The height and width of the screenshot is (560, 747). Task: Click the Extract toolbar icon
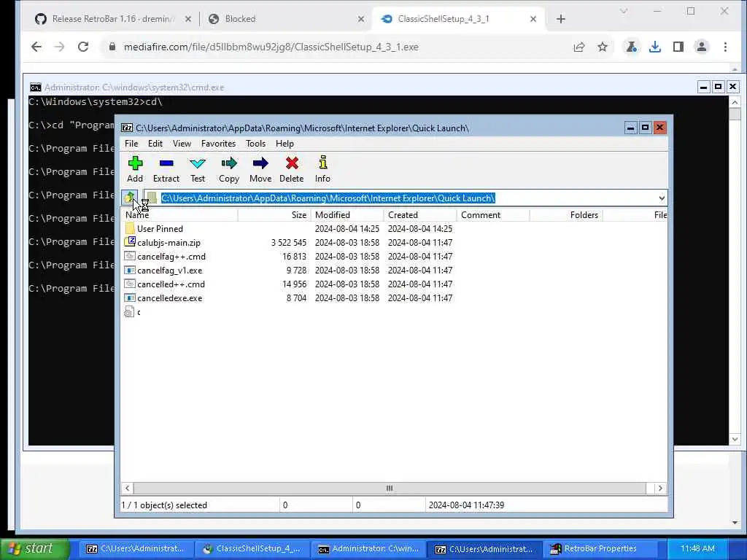pyautogui.click(x=166, y=164)
